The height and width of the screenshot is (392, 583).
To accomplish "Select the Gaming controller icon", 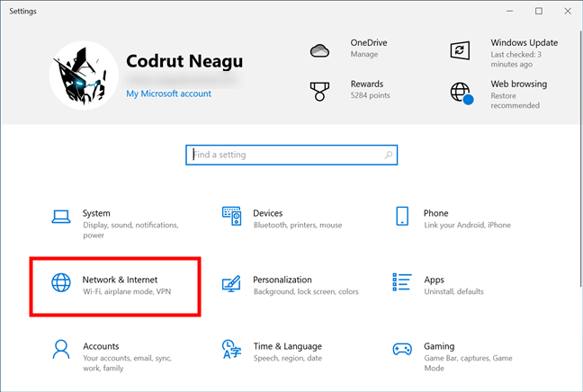I will pyautogui.click(x=402, y=349).
